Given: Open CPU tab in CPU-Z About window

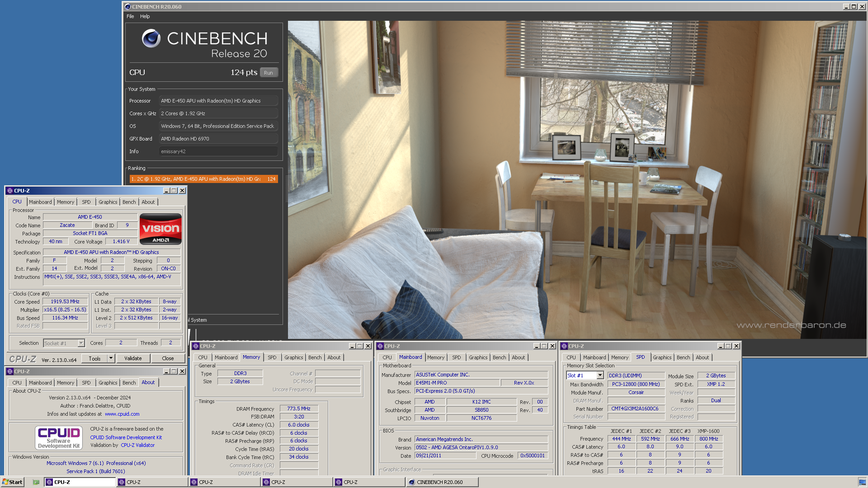Looking at the screenshot, I should tap(17, 383).
